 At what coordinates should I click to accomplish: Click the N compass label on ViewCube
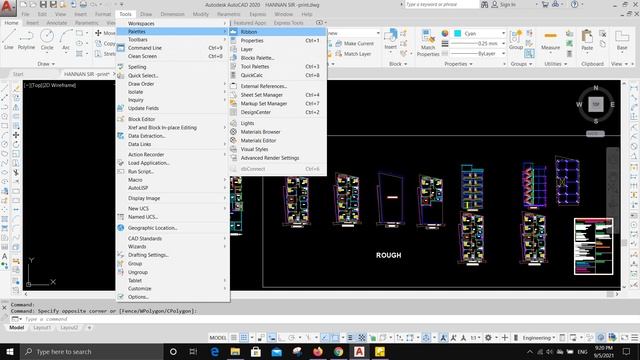[x=596, y=88]
